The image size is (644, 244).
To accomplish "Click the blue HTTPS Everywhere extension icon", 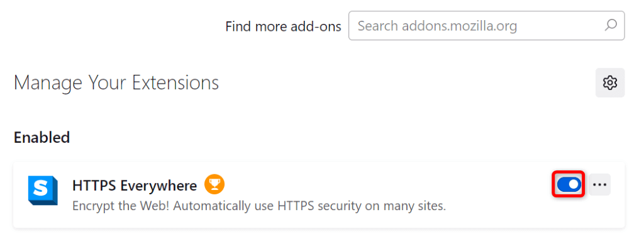I will tap(43, 190).
